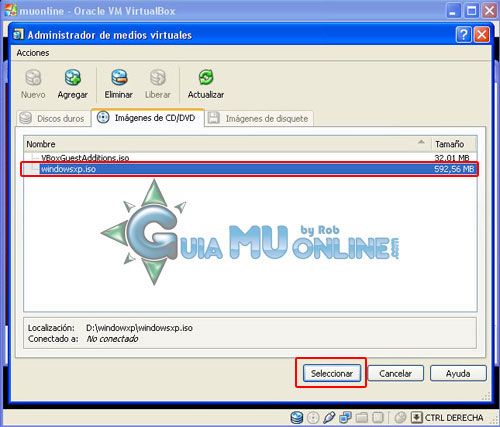Click the hard disk status bar icon
The height and width of the screenshot is (427, 500).
[x=296, y=417]
